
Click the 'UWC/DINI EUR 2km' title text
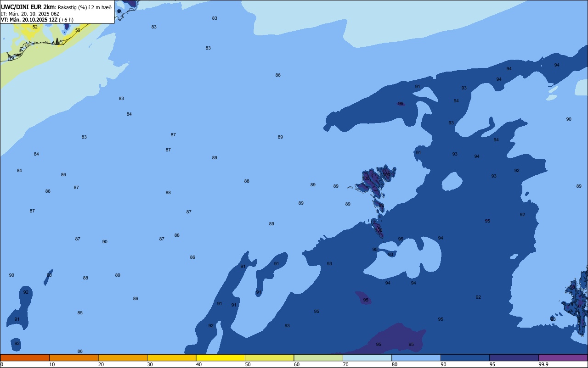(28, 7)
